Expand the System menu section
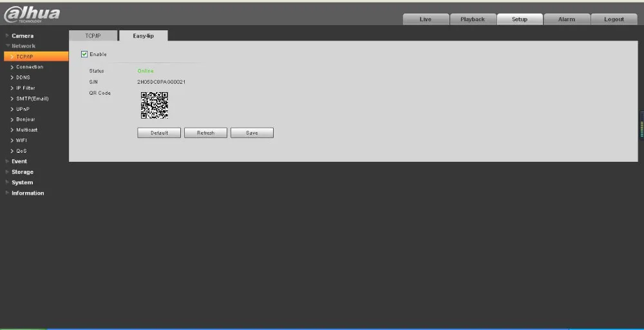The width and height of the screenshot is (644, 330). pyautogui.click(x=22, y=182)
